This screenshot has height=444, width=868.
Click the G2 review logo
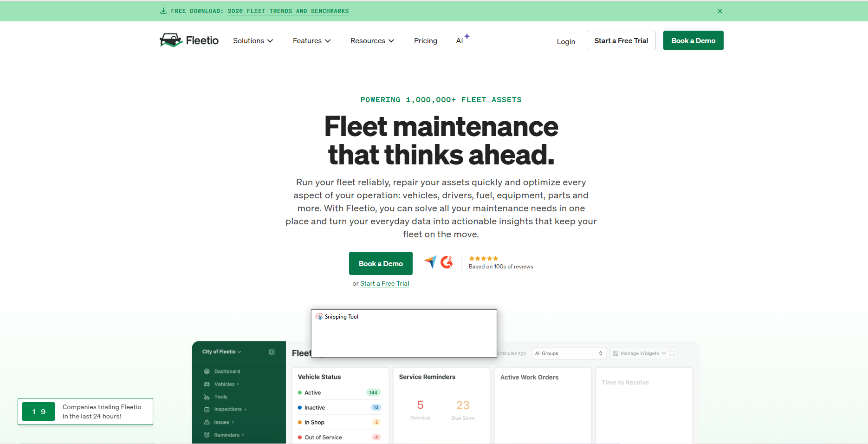click(x=447, y=262)
